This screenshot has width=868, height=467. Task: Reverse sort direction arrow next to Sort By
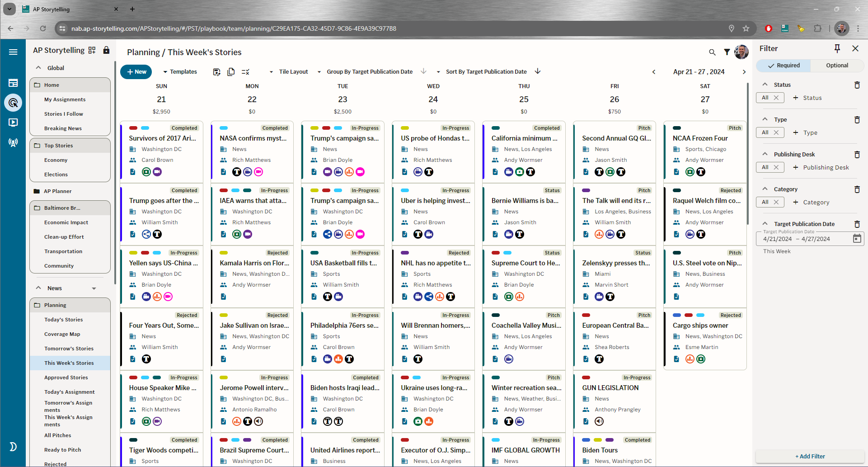[538, 71]
